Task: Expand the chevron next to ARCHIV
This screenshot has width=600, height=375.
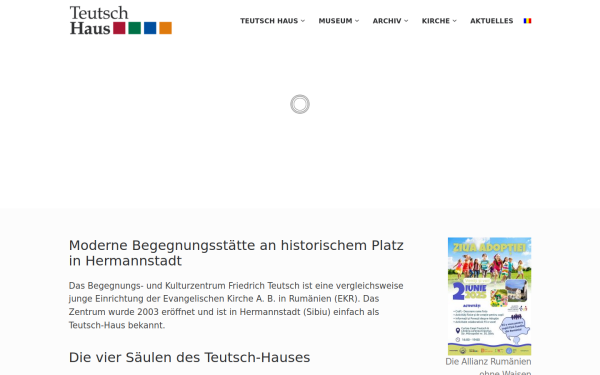Action: click(x=406, y=21)
